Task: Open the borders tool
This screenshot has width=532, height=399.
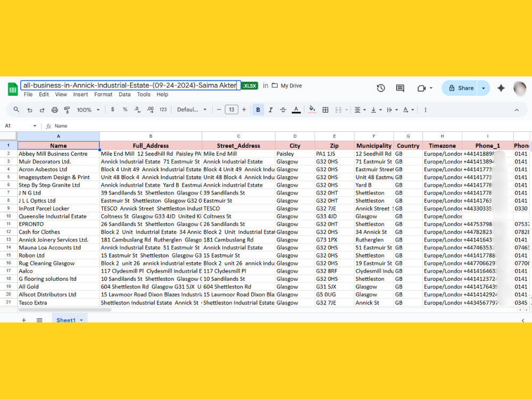Action: pos(326,110)
